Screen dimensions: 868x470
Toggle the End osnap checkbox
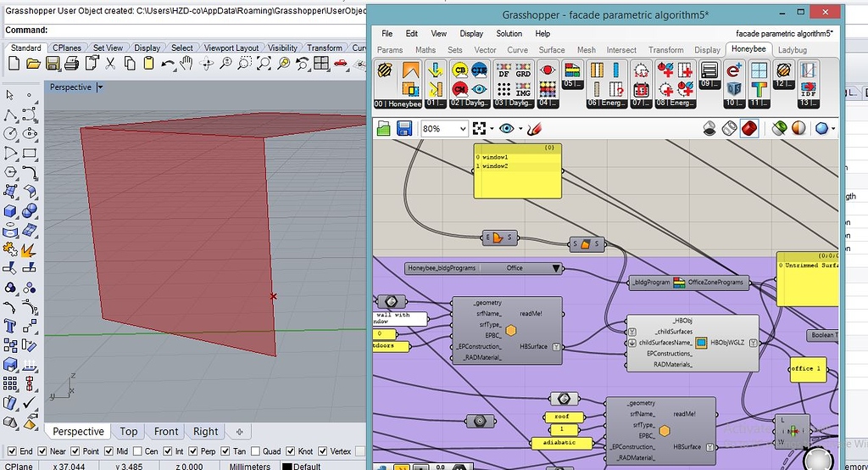pyautogui.click(x=12, y=451)
